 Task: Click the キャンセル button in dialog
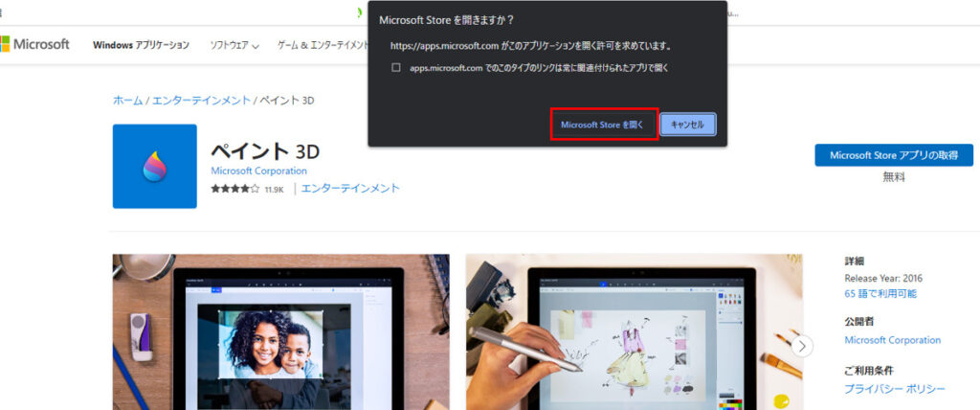tap(687, 125)
